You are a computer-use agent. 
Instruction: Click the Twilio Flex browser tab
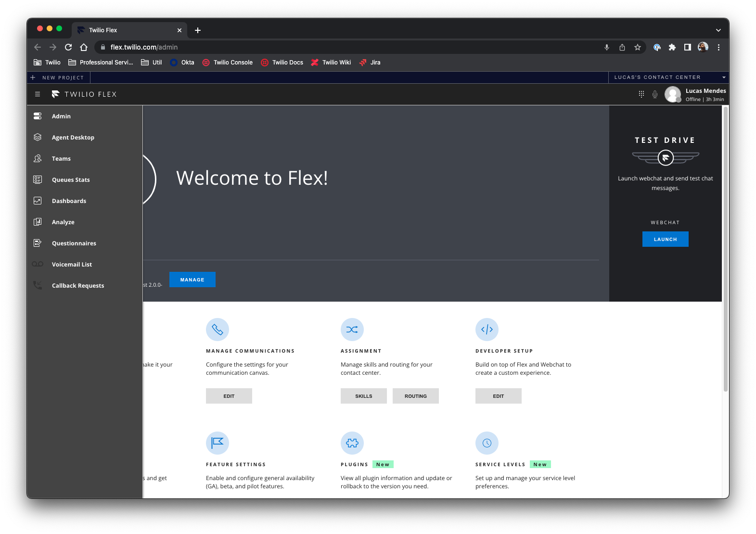pos(129,30)
